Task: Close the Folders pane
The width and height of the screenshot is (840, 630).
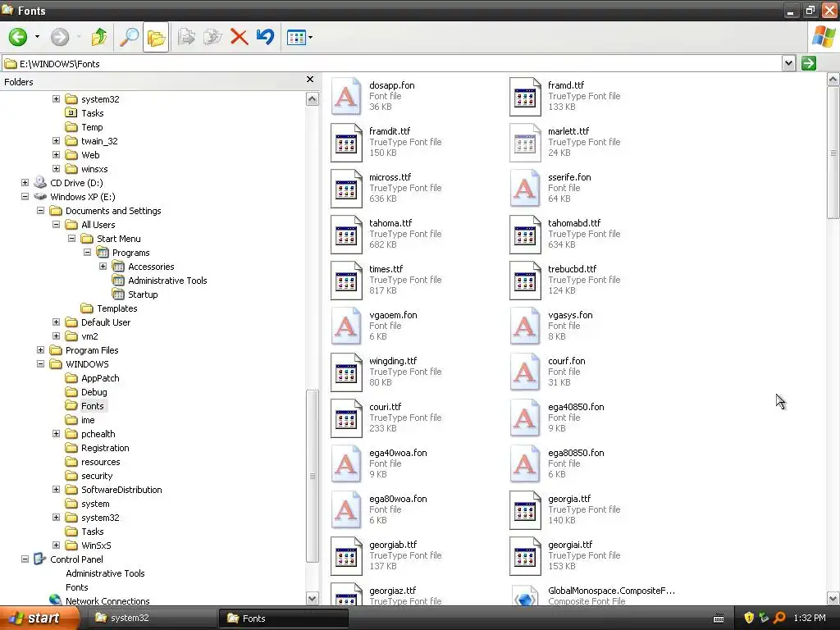Action: tap(309, 80)
